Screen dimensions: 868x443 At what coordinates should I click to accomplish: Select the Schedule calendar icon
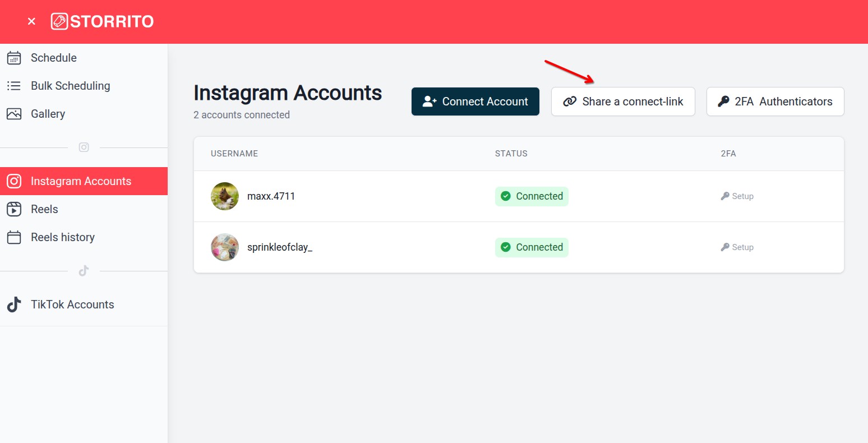[x=15, y=58]
